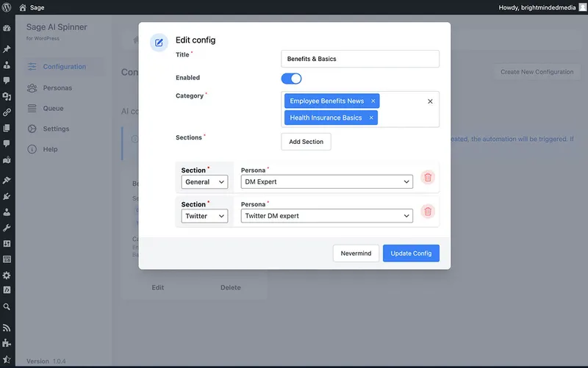Viewport: 588px width, 368px height.
Task: Click the Sage AI Spinner heading
Action: coord(57,27)
